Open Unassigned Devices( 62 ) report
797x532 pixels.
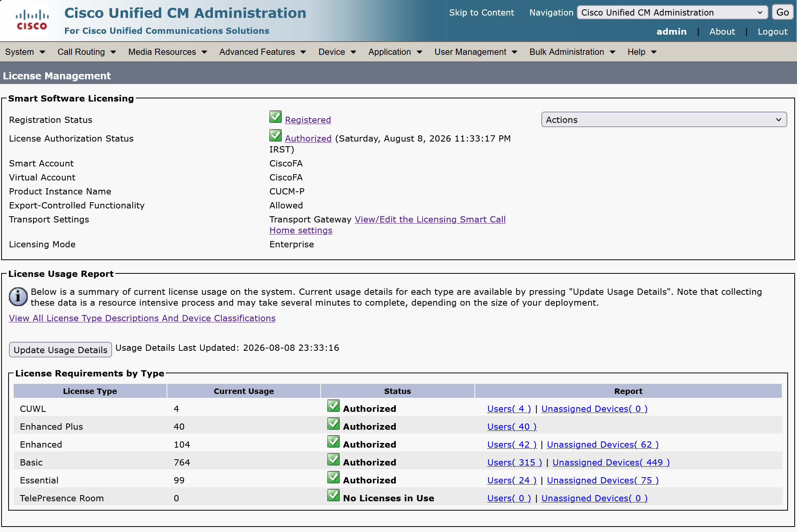click(x=603, y=445)
